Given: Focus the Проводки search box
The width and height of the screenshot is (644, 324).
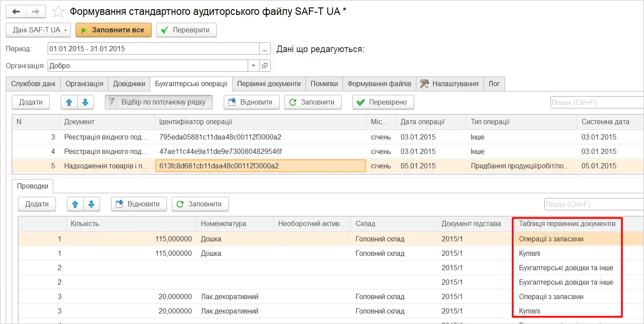Looking at the screenshot, I should 594,204.
